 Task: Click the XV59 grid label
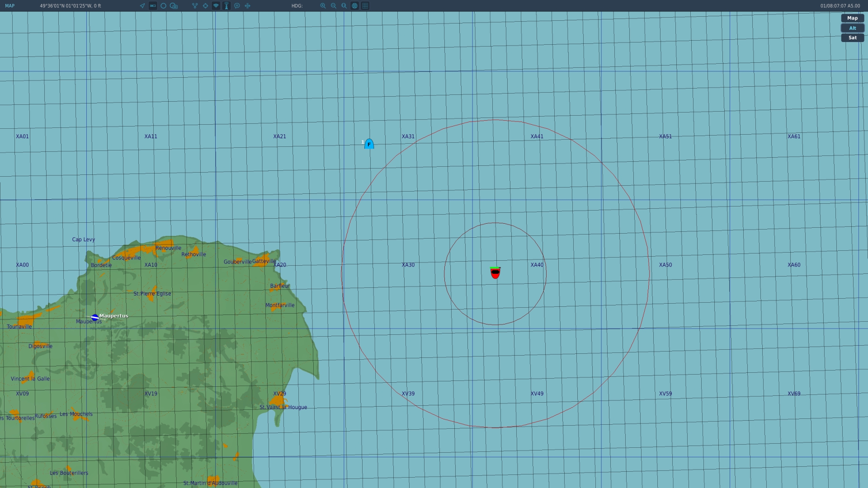[665, 394]
